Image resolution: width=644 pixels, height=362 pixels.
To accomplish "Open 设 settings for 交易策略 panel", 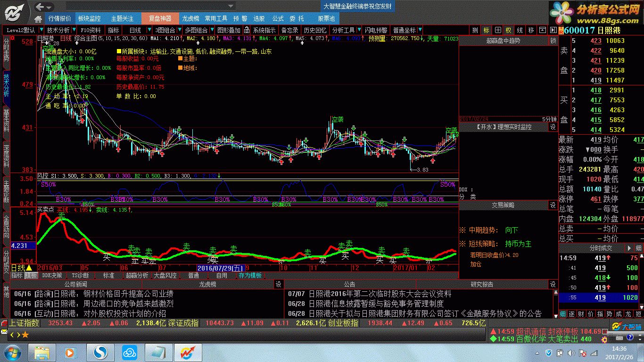I will [553, 206].
